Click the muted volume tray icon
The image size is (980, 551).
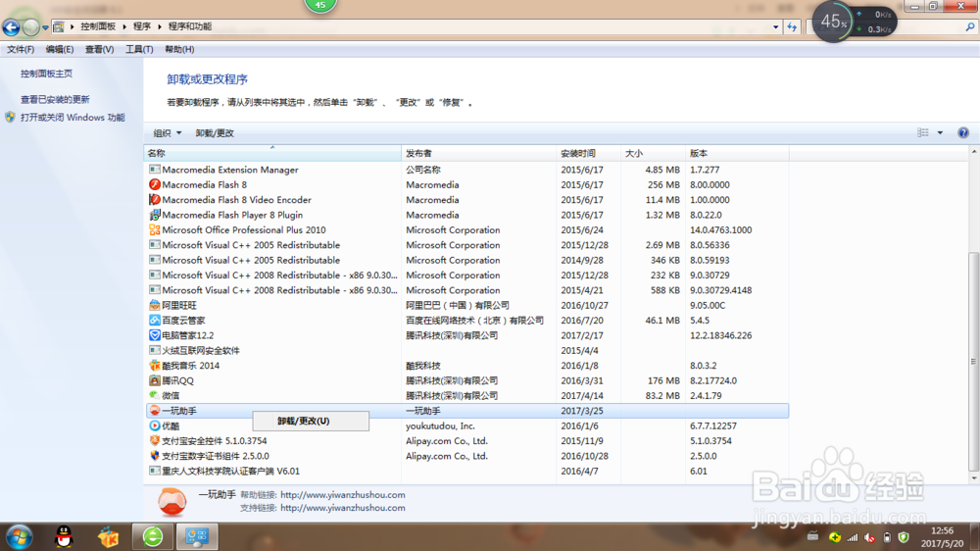pyautogui.click(x=869, y=537)
